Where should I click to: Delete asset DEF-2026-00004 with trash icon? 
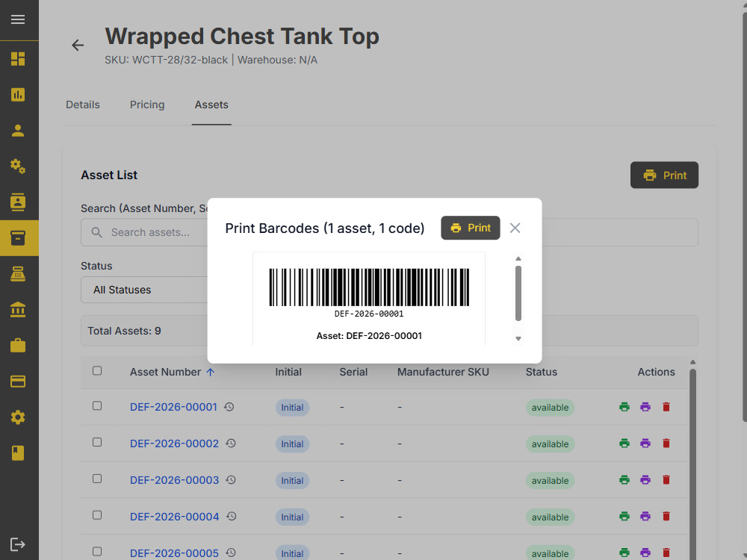pos(666,516)
